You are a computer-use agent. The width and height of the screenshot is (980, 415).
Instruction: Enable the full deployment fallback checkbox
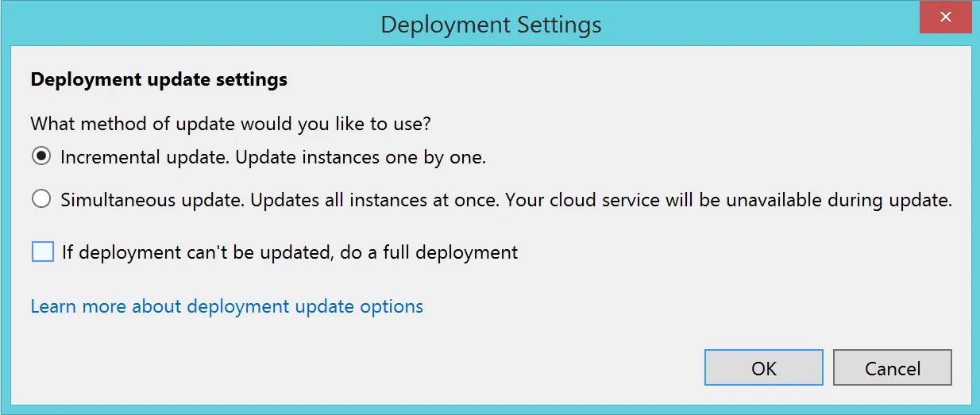tap(42, 252)
